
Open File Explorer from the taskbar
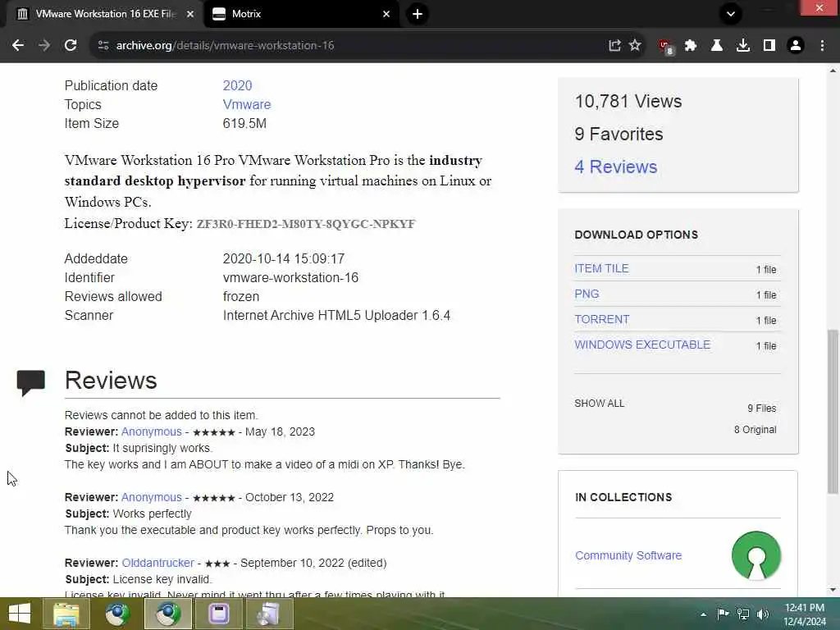(x=66, y=614)
